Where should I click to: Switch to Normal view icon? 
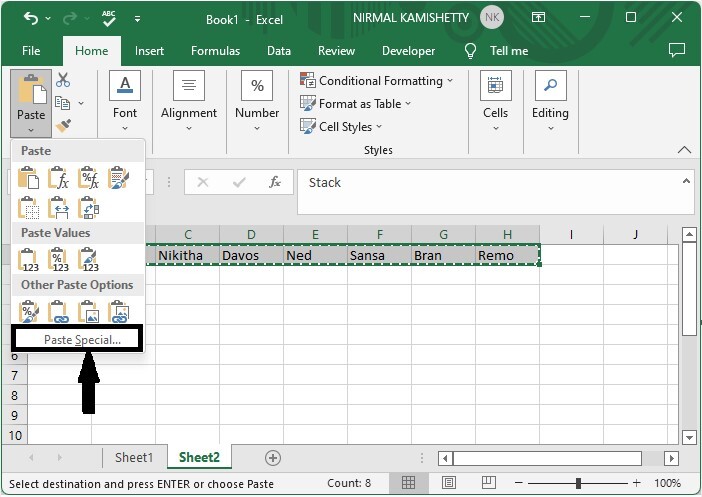[408, 482]
